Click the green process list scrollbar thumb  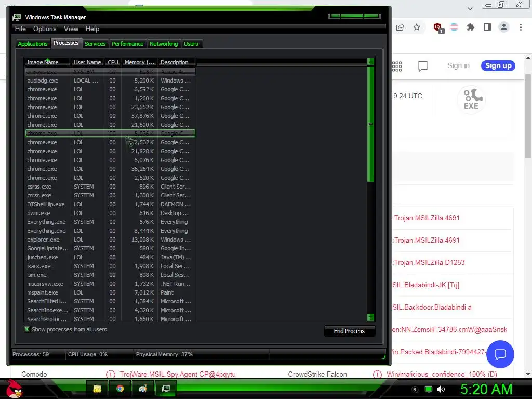tap(370, 124)
